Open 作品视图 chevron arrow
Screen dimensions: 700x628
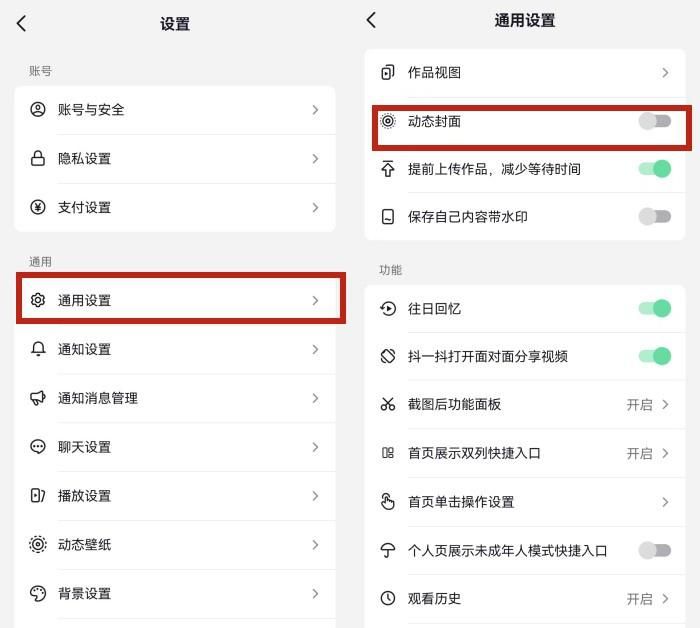point(665,73)
